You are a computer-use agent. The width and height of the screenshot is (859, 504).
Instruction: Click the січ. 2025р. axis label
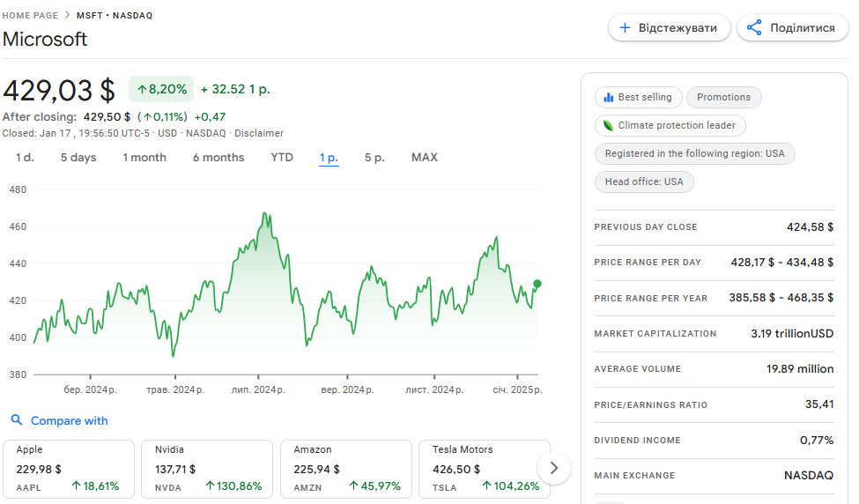517,390
